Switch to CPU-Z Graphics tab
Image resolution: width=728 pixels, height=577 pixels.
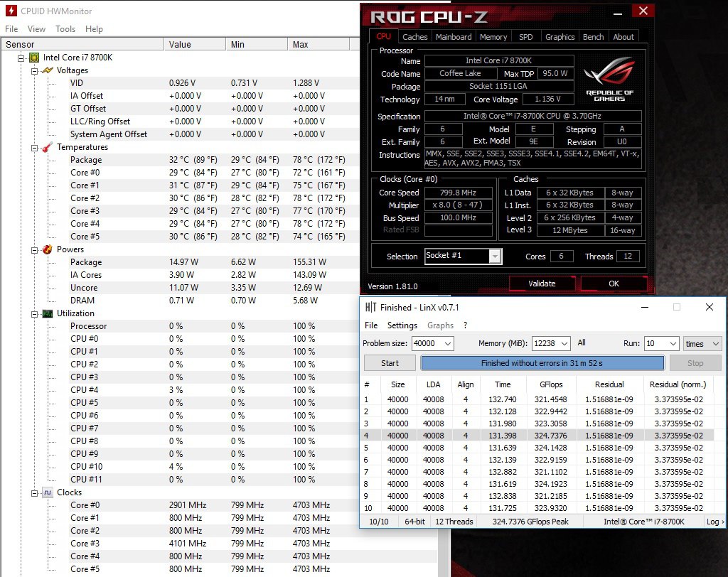[x=560, y=37]
